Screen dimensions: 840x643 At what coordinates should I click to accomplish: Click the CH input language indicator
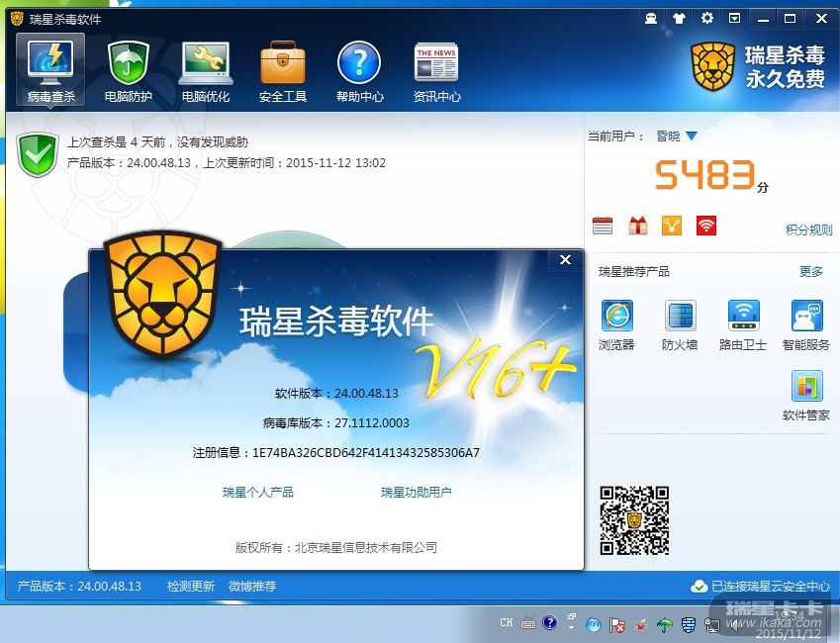click(507, 622)
